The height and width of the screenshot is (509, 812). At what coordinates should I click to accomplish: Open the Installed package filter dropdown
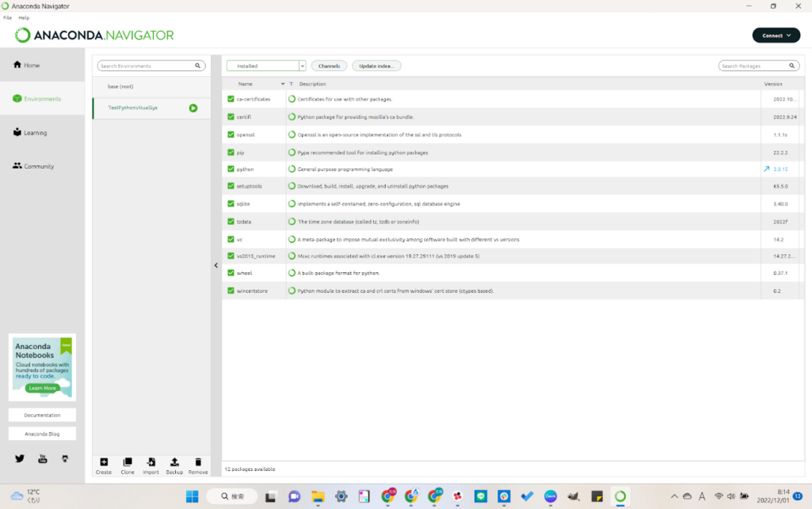pyautogui.click(x=266, y=66)
